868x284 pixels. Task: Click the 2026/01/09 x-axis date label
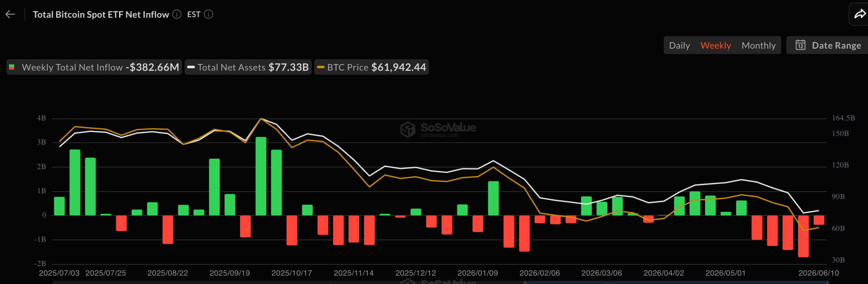point(478,273)
